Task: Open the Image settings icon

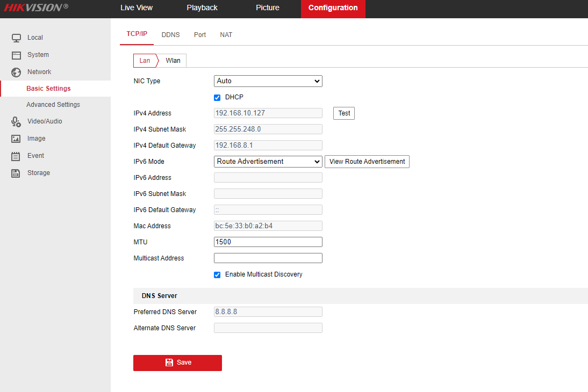Action: (16, 139)
